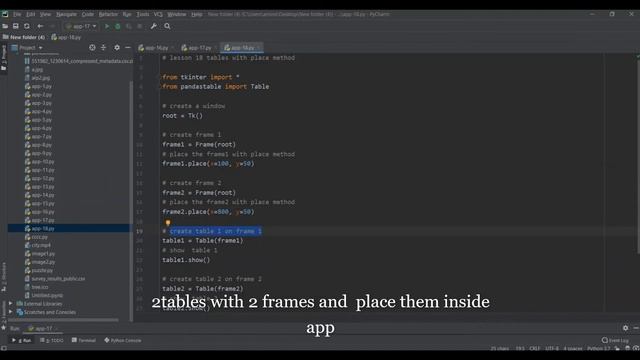Switch to the app-16.py editor tab
640x360 pixels.
(156, 48)
